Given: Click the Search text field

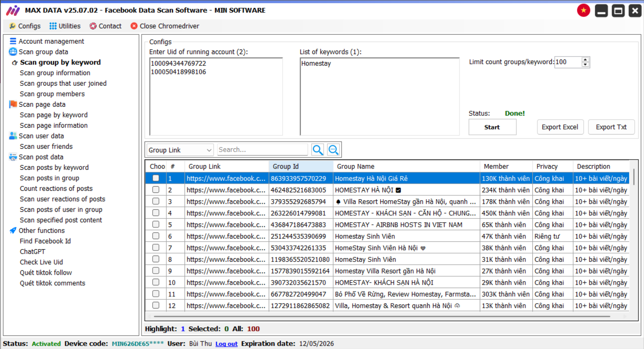Looking at the screenshot, I should coord(262,150).
